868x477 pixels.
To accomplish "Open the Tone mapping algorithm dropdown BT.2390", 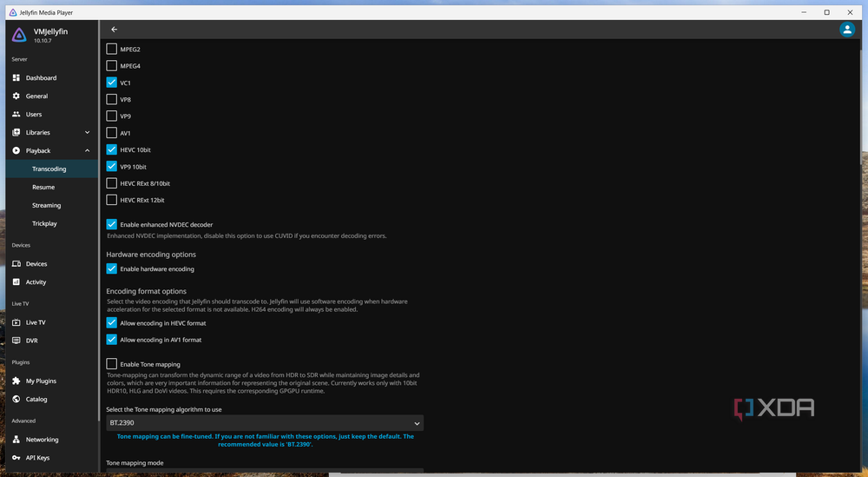I will coord(265,423).
